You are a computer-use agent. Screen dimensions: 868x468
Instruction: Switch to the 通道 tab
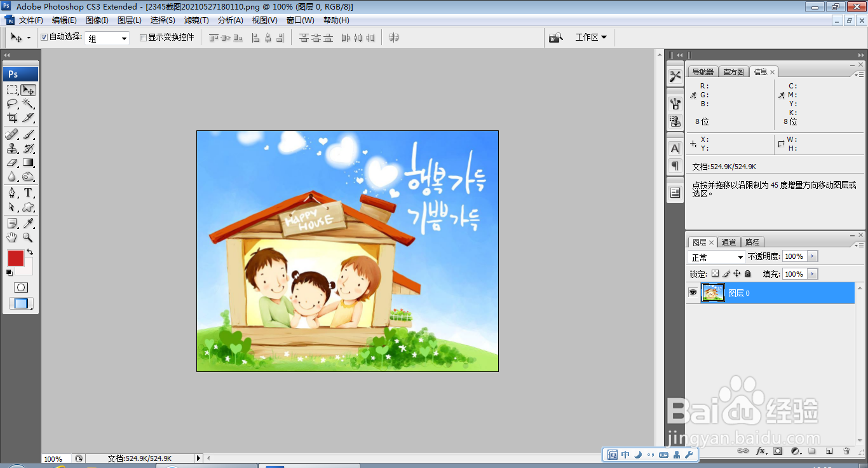click(x=729, y=242)
